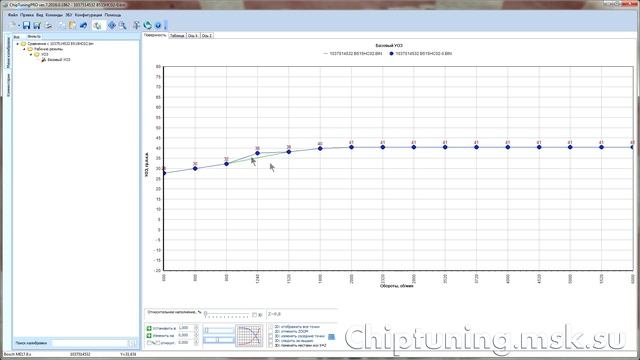640x360 pixels.
Task: Collapse the Сравнение root tree node
Action: 18,44
